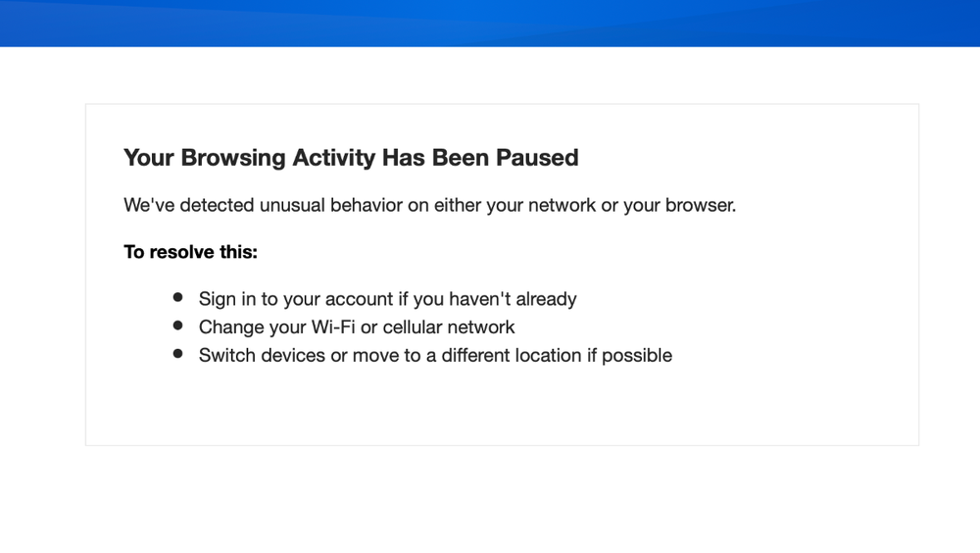Click the "Switch devices or move" line
The width and height of the screenshot is (980, 553).
click(435, 356)
